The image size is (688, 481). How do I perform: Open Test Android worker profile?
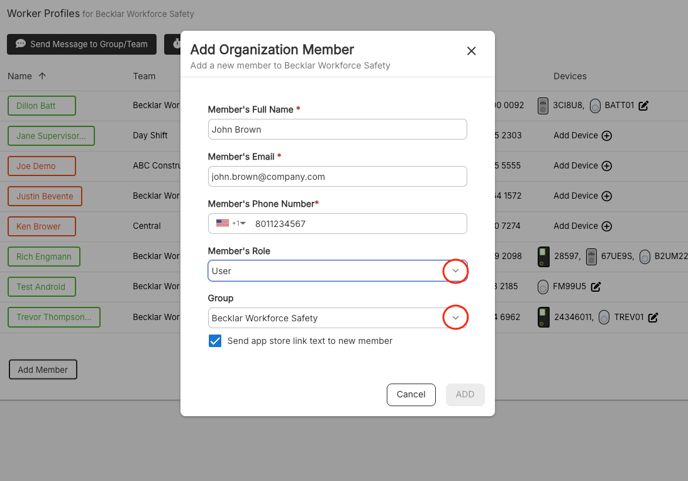[x=42, y=287]
